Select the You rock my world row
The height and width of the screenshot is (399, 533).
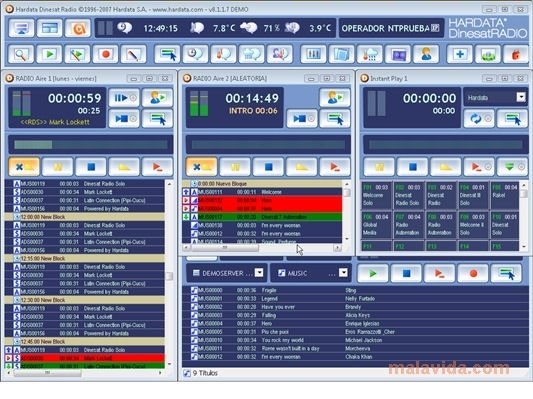[x=355, y=340]
